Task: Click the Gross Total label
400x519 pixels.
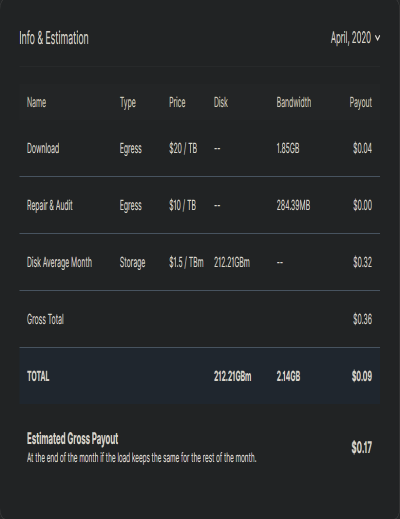Action: (45, 319)
